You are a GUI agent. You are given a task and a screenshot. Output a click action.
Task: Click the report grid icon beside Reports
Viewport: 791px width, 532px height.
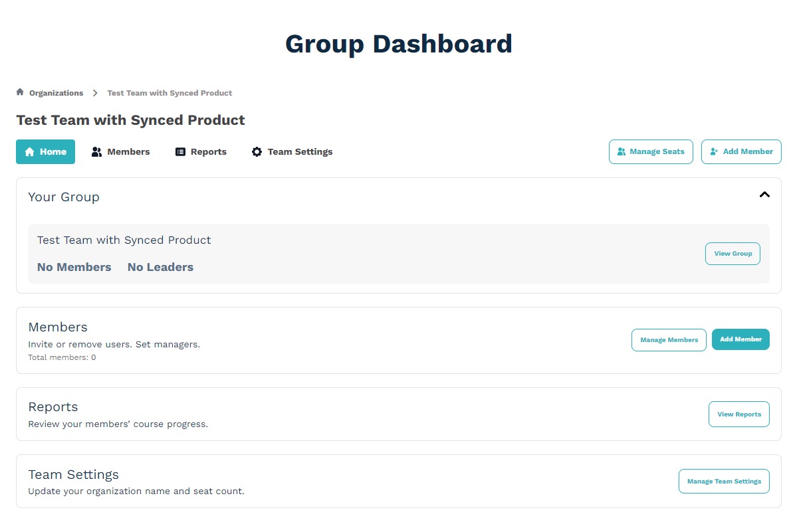pyautogui.click(x=179, y=151)
